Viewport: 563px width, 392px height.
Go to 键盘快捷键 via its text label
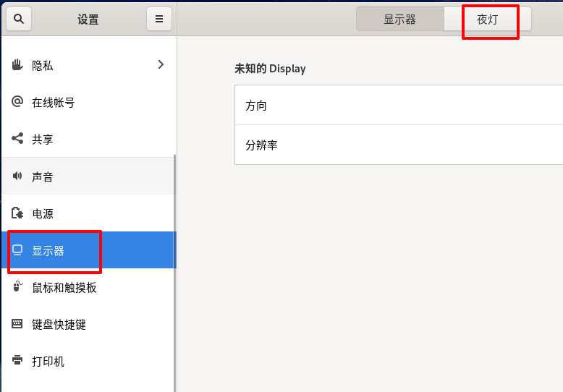coord(59,324)
